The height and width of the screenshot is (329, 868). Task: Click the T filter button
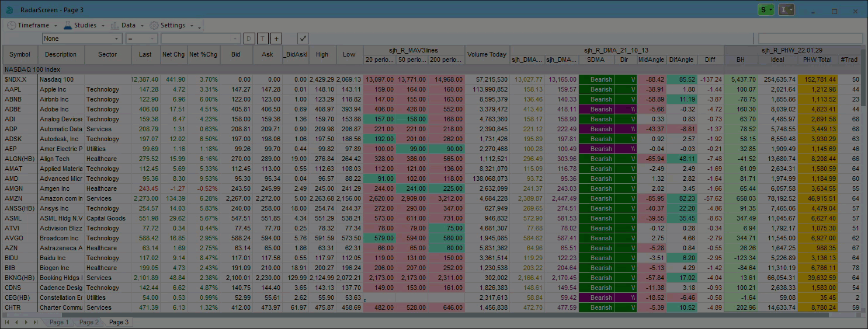[x=263, y=38]
